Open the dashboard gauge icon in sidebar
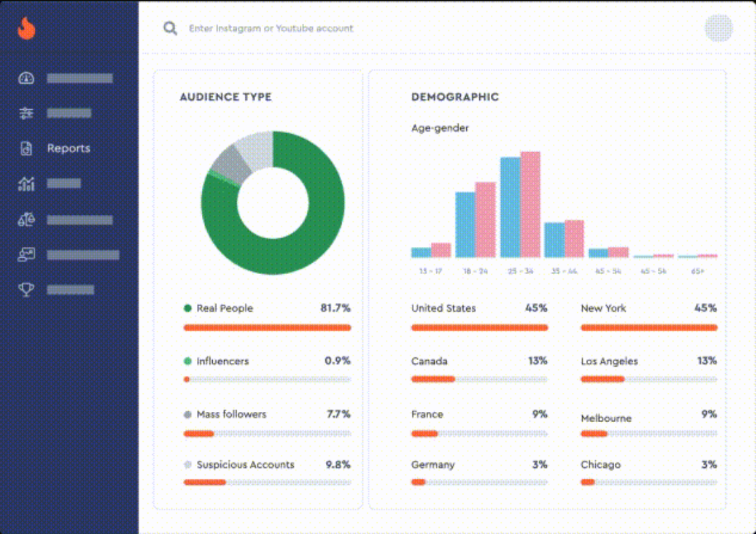 (x=26, y=78)
